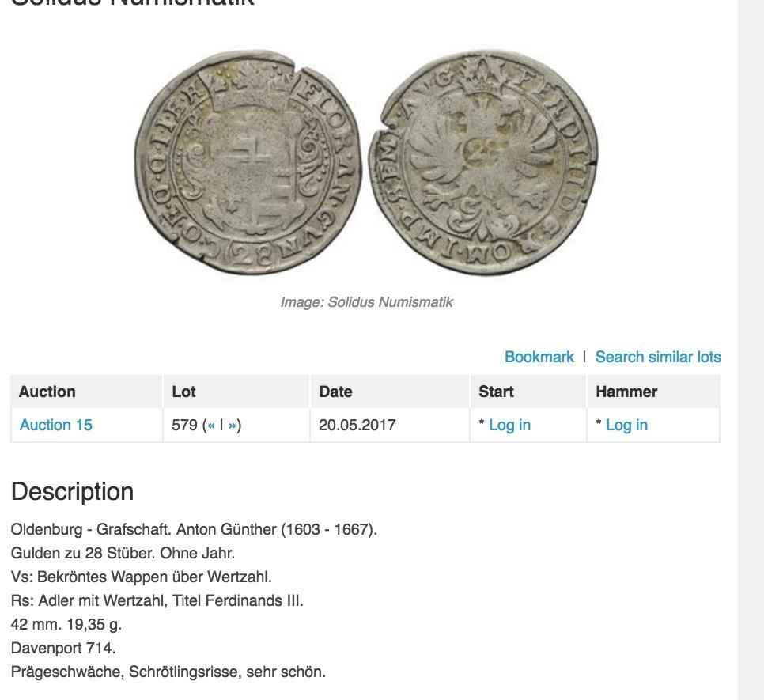Click the Image: Solidus Numismatik caption
Image resolution: width=764 pixels, height=700 pixels.
pyautogui.click(x=366, y=302)
